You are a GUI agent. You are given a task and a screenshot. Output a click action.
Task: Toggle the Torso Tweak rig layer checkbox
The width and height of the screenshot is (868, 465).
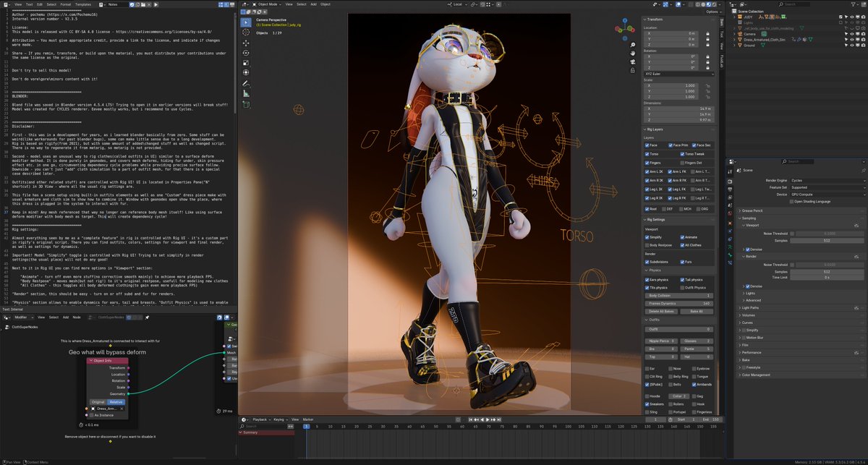point(681,153)
